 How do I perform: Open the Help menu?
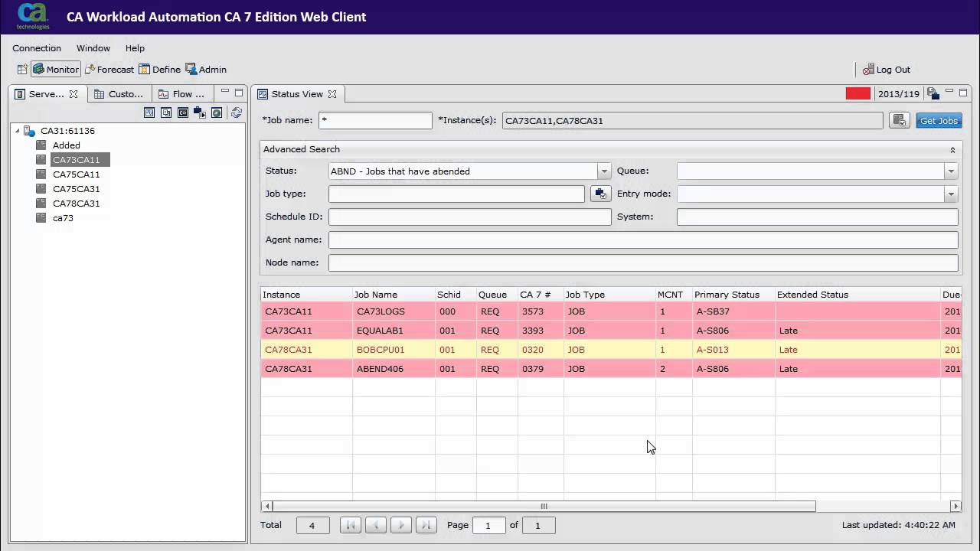pyautogui.click(x=135, y=48)
